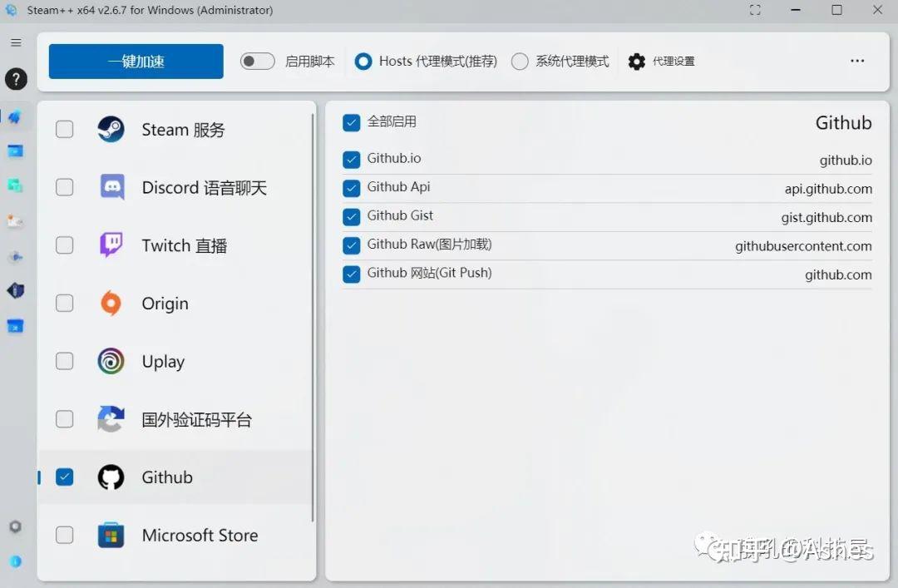This screenshot has width=898, height=588.
Task: Check the Discord 语音聊天 checkbox
Action: click(65, 187)
